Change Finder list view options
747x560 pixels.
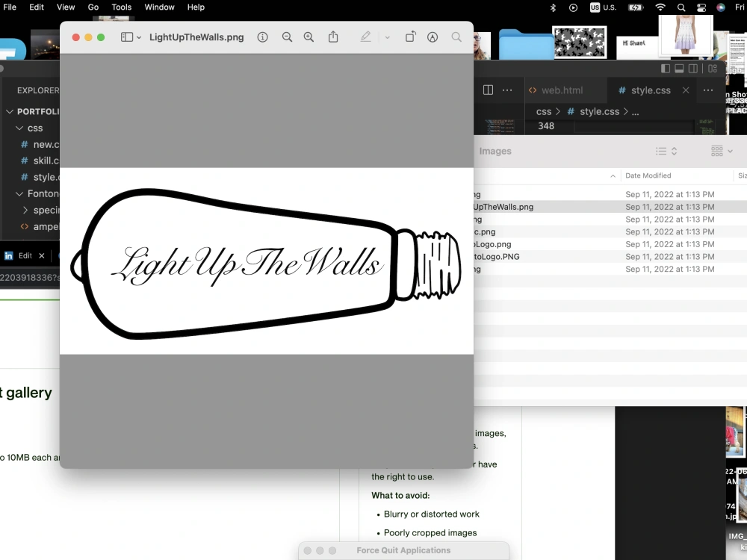666,151
